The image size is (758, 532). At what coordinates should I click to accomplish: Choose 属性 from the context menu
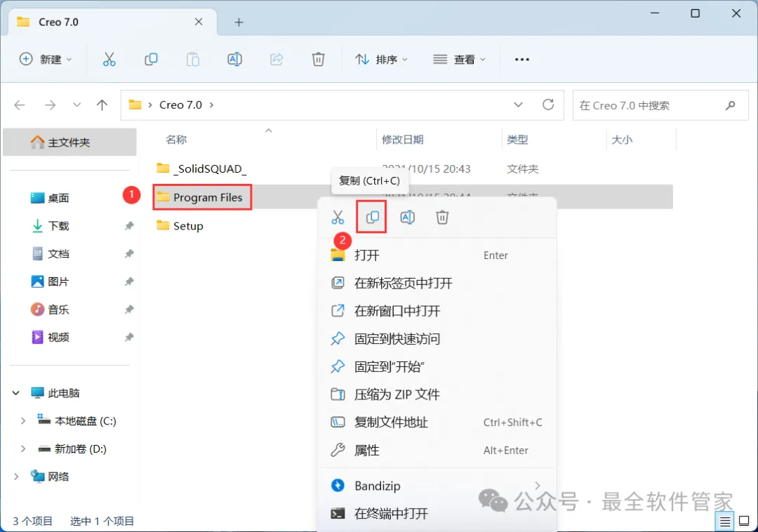tap(437, 451)
